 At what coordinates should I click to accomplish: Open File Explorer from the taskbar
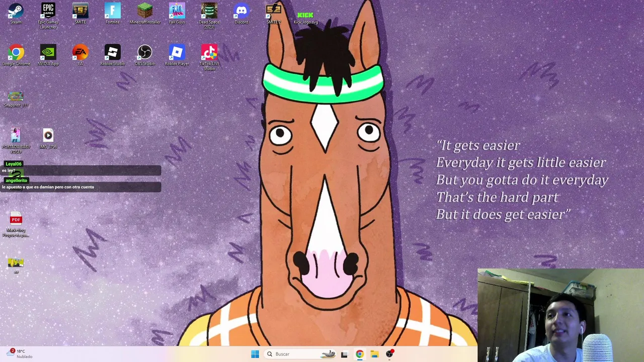pyautogui.click(x=374, y=354)
